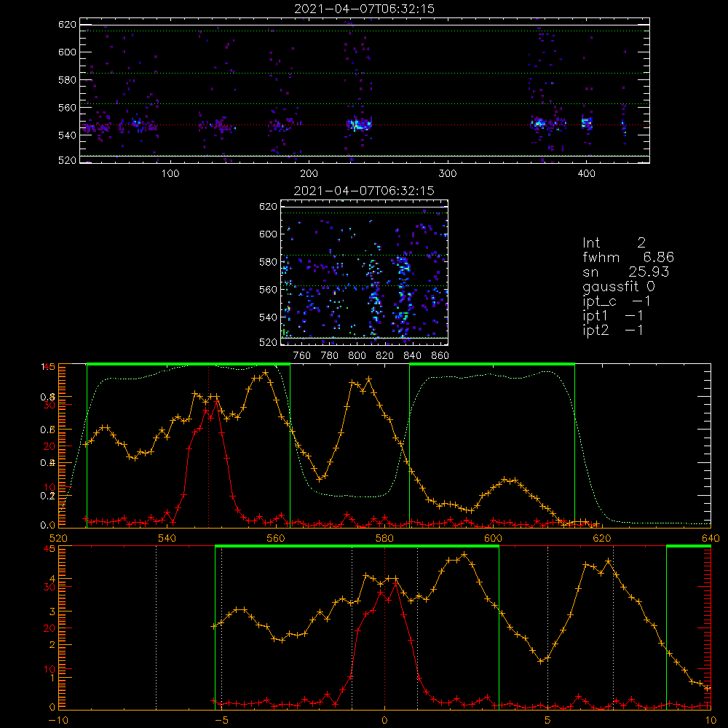Click the 'ipt2 -1' value

tap(613, 330)
